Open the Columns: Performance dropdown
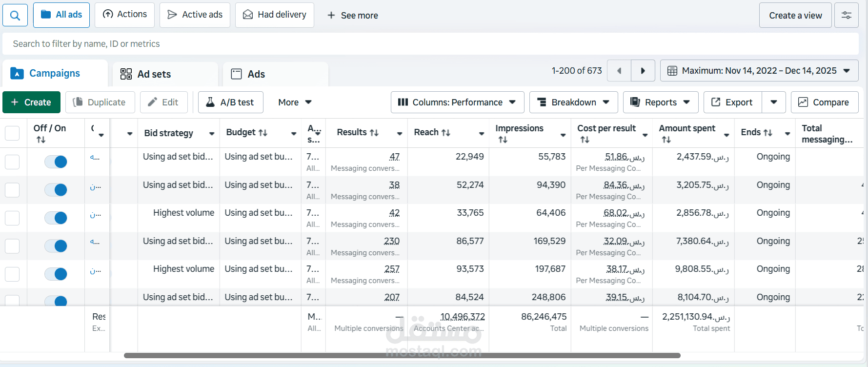This screenshot has height=367, width=868. click(457, 102)
